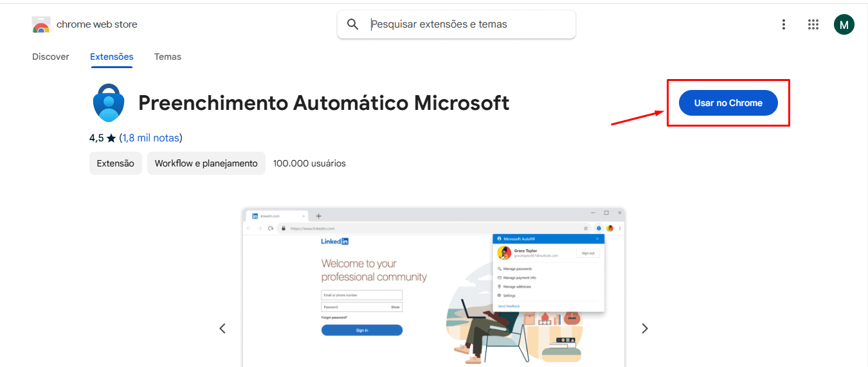
Task: Show the previous screenshot with the left arrow
Action: click(x=222, y=328)
